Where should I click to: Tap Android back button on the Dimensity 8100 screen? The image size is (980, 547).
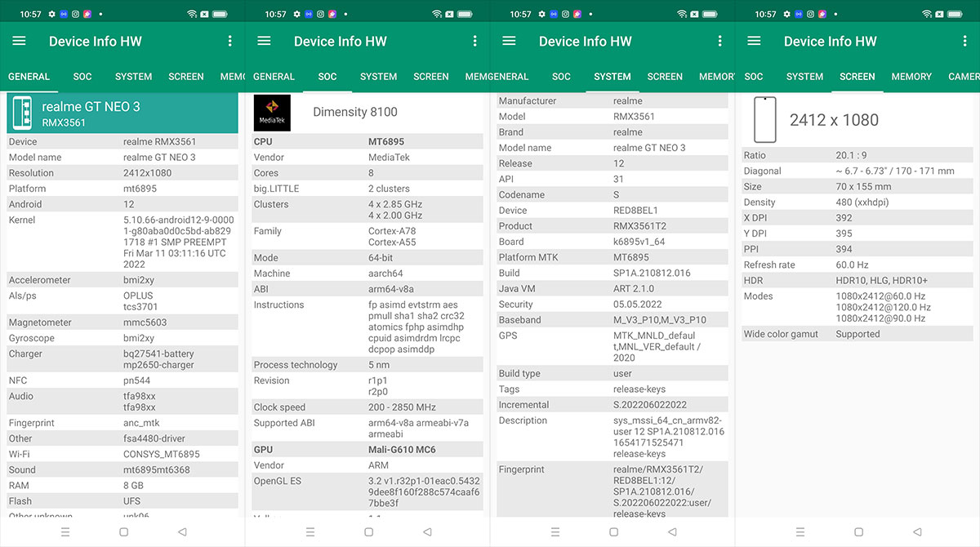(x=427, y=531)
